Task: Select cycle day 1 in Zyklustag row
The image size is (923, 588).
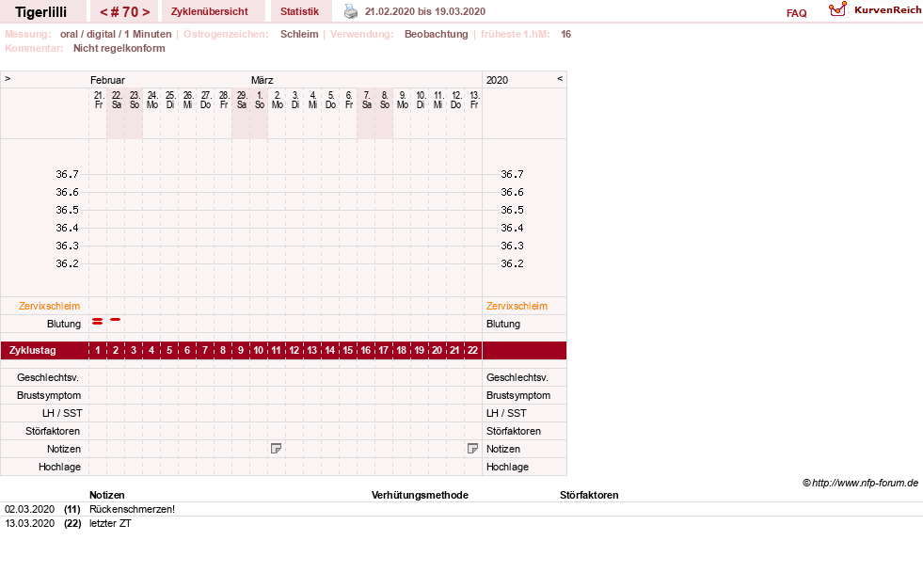Action: pyautogui.click(x=98, y=350)
